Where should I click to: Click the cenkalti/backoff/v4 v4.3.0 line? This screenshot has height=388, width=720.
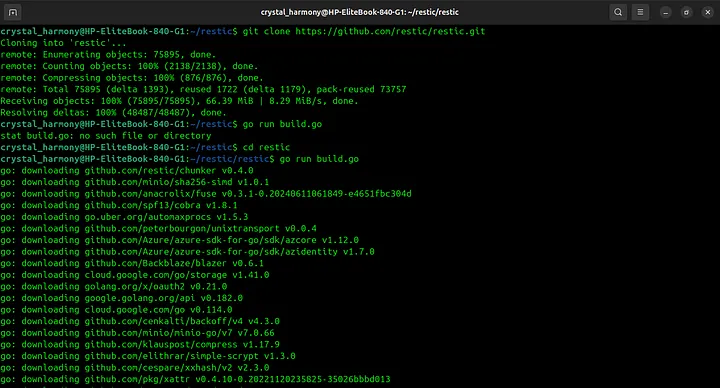point(140,321)
